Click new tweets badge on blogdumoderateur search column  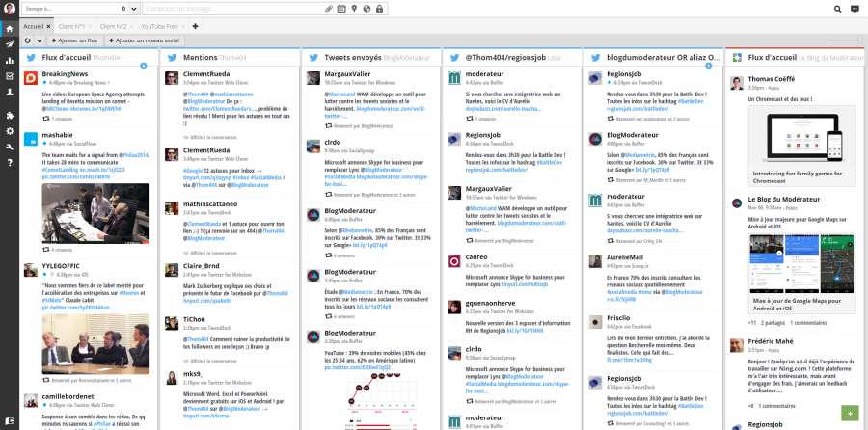click(708, 67)
